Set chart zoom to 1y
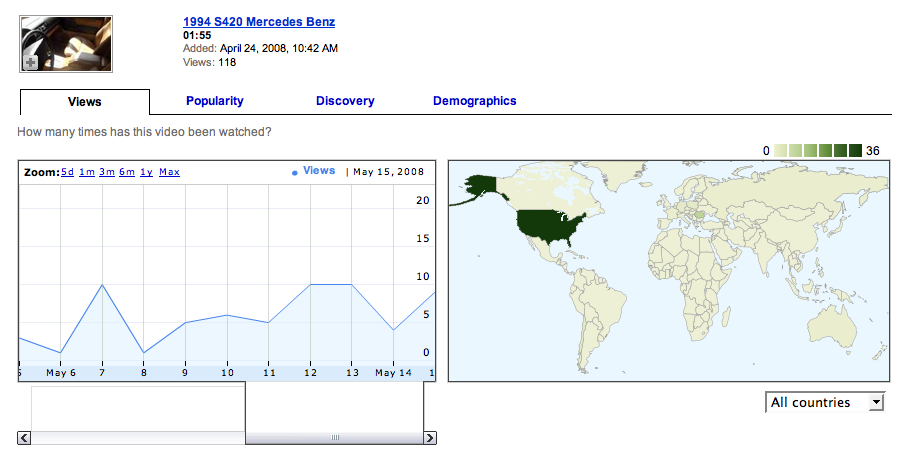 pos(146,172)
